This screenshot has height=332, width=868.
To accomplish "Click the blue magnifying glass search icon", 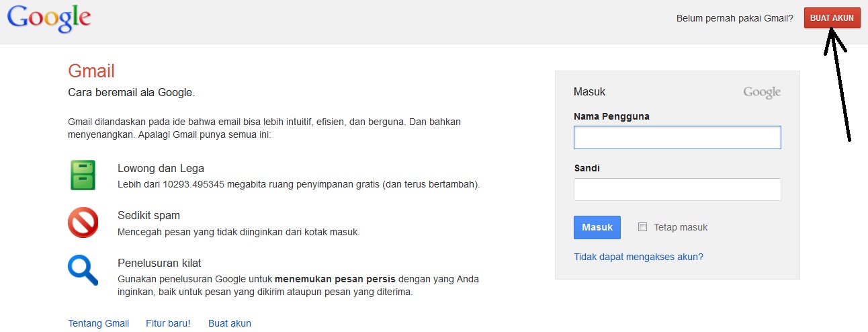I will (83, 270).
